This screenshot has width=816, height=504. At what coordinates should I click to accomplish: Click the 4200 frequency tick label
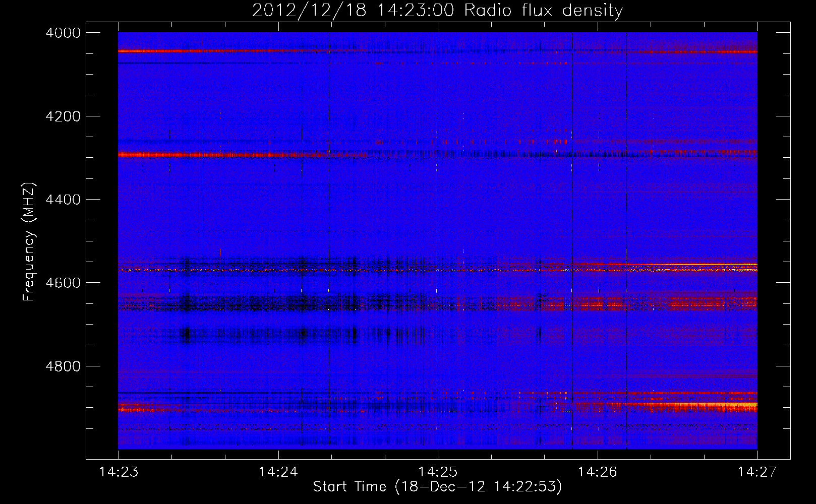[x=63, y=116]
